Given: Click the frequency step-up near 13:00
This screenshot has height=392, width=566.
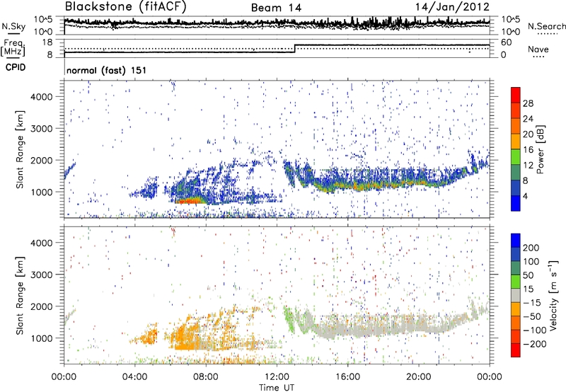Looking at the screenshot, I should (295, 49).
